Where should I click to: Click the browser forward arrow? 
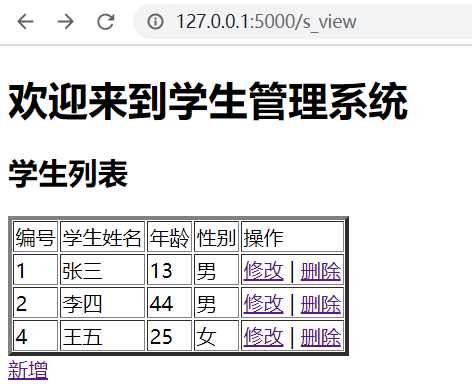[65, 22]
